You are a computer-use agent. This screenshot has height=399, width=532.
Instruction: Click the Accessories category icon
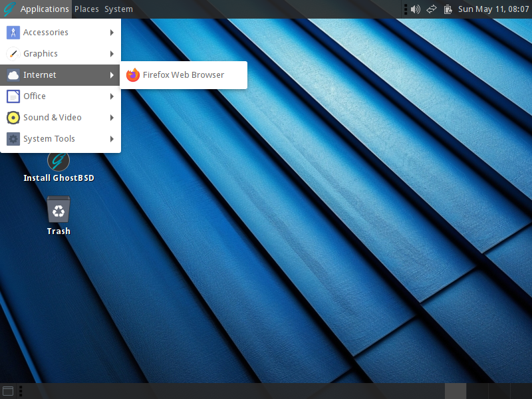13,33
